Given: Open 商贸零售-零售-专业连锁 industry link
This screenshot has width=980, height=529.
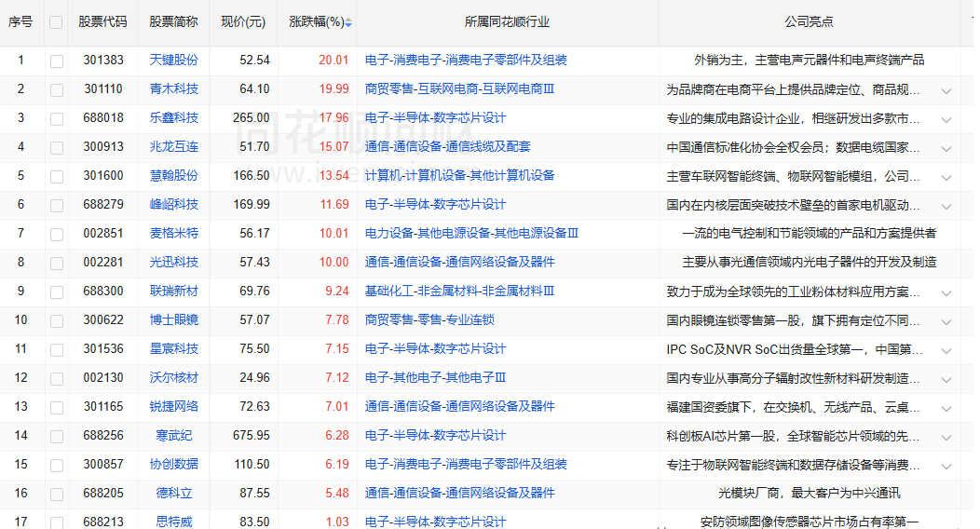Looking at the screenshot, I should [429, 319].
